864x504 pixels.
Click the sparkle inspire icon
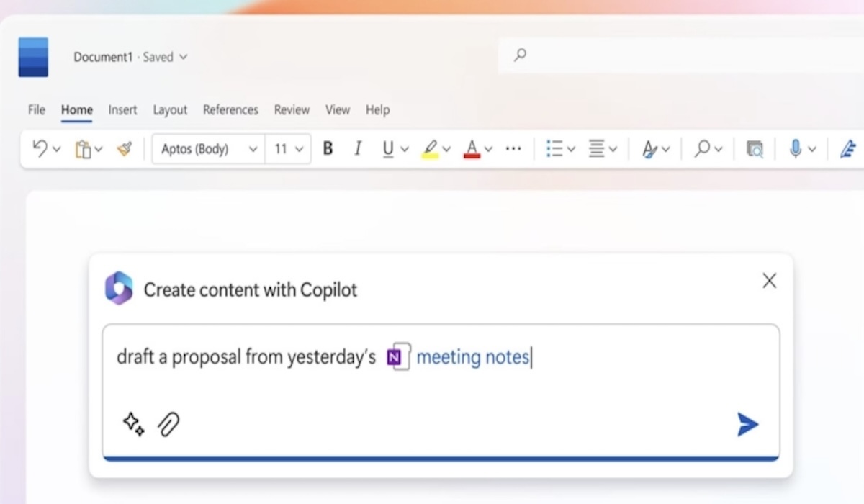coord(133,424)
